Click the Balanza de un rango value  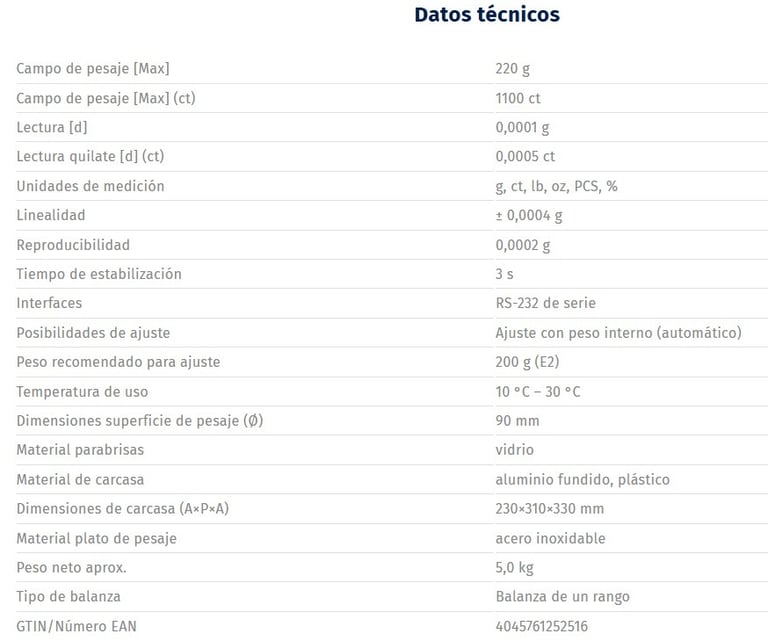click(x=562, y=597)
